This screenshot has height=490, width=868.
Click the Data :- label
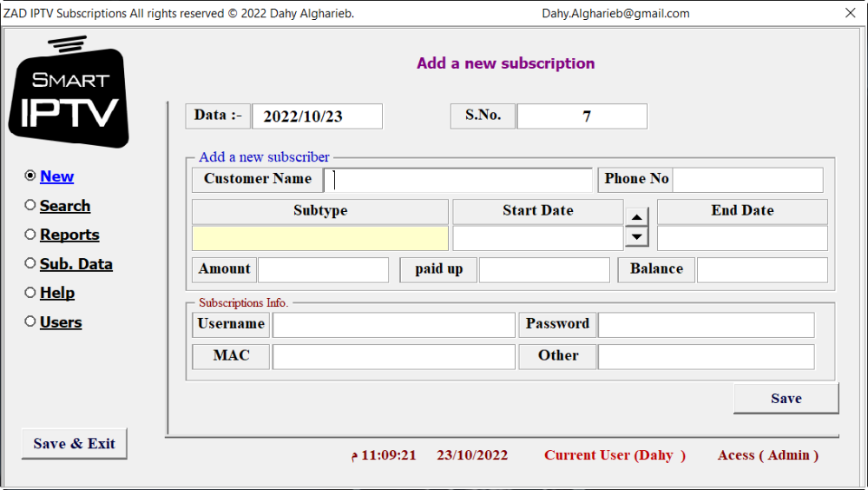(x=218, y=116)
